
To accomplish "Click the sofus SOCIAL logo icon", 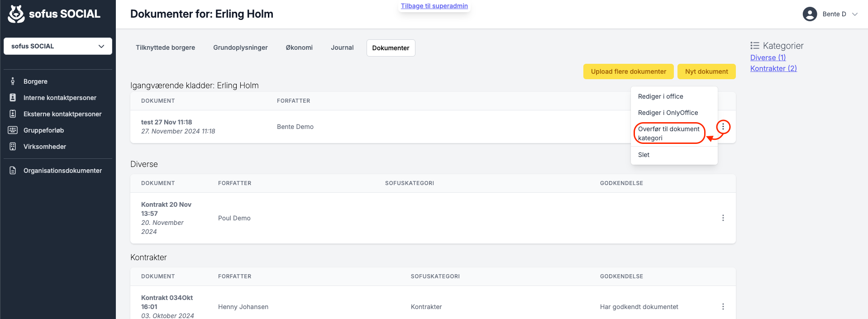I will click(x=16, y=14).
